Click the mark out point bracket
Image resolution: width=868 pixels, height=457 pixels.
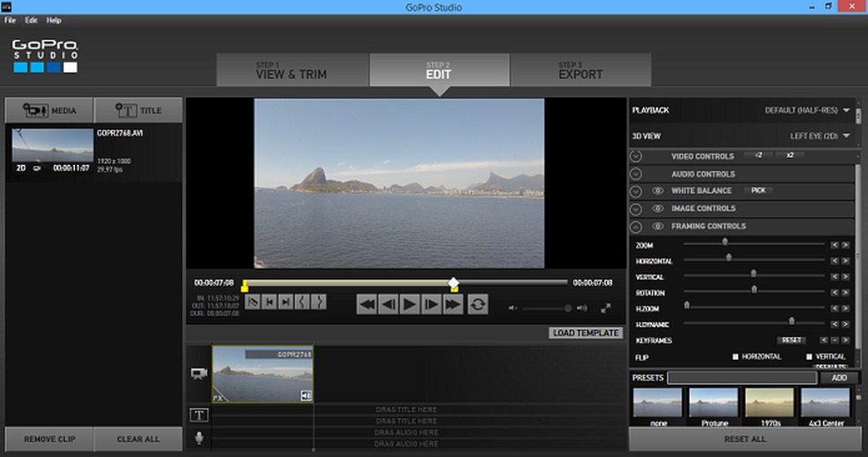pos(318,303)
